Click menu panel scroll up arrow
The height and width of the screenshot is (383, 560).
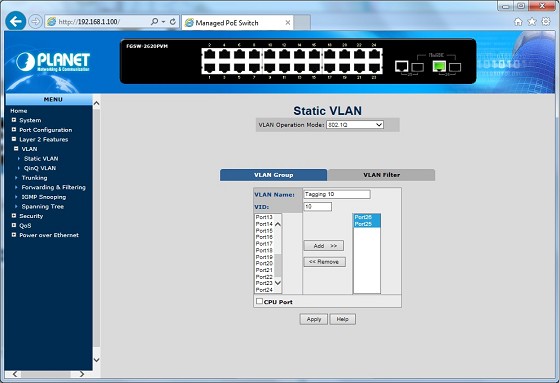(x=96, y=103)
